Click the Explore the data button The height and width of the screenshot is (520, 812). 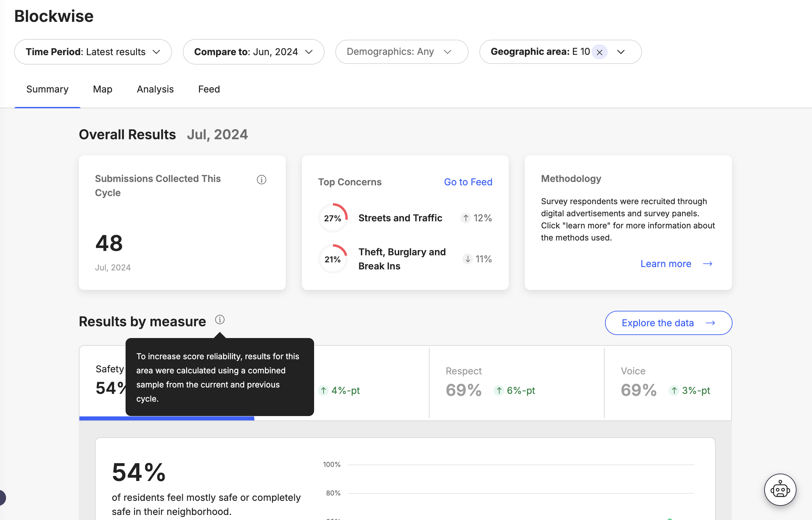click(x=668, y=323)
